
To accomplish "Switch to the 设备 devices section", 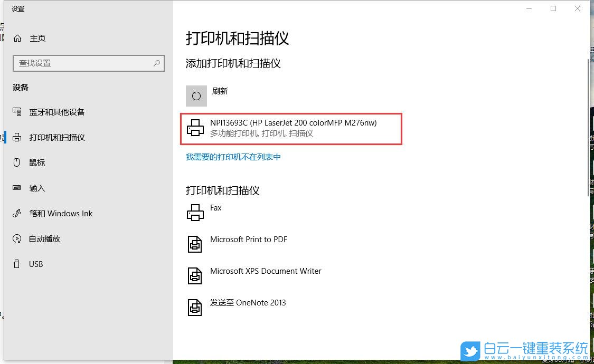I will point(20,88).
